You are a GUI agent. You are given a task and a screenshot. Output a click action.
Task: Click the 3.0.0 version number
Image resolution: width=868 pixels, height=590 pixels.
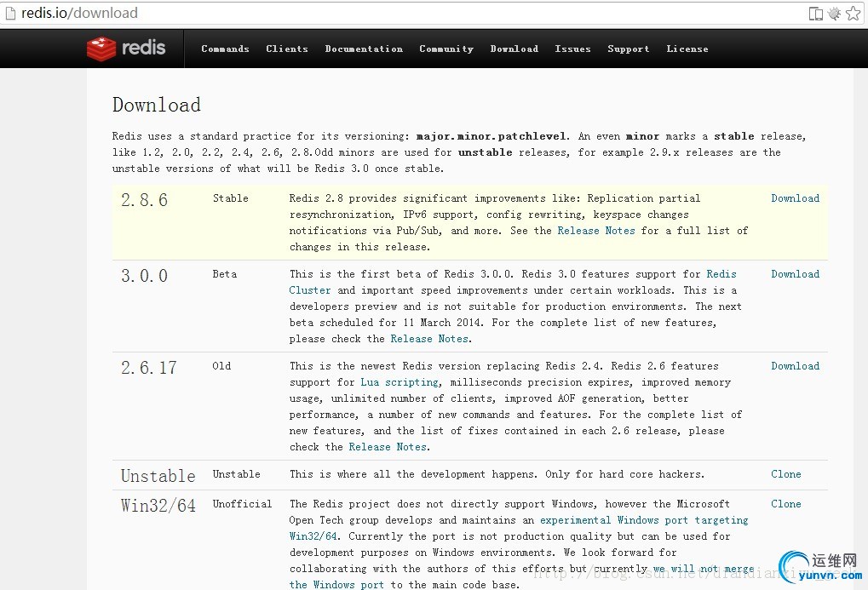[145, 276]
